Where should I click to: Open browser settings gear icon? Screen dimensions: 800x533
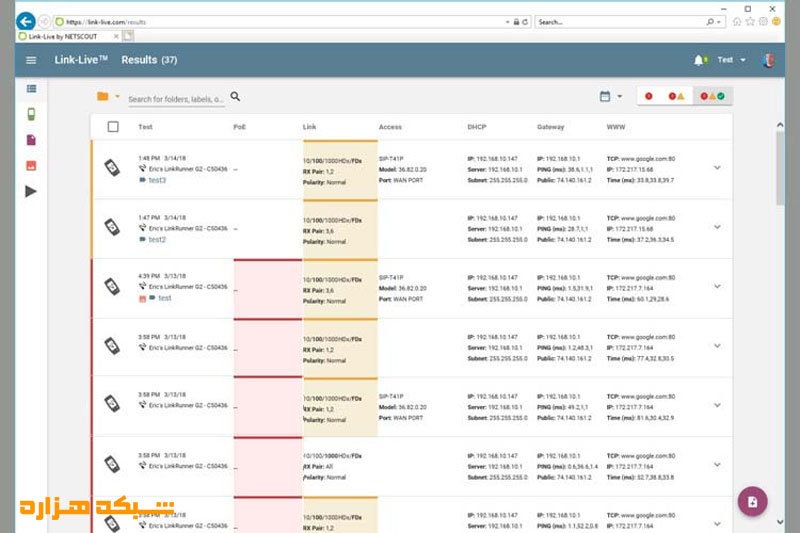[x=763, y=21]
